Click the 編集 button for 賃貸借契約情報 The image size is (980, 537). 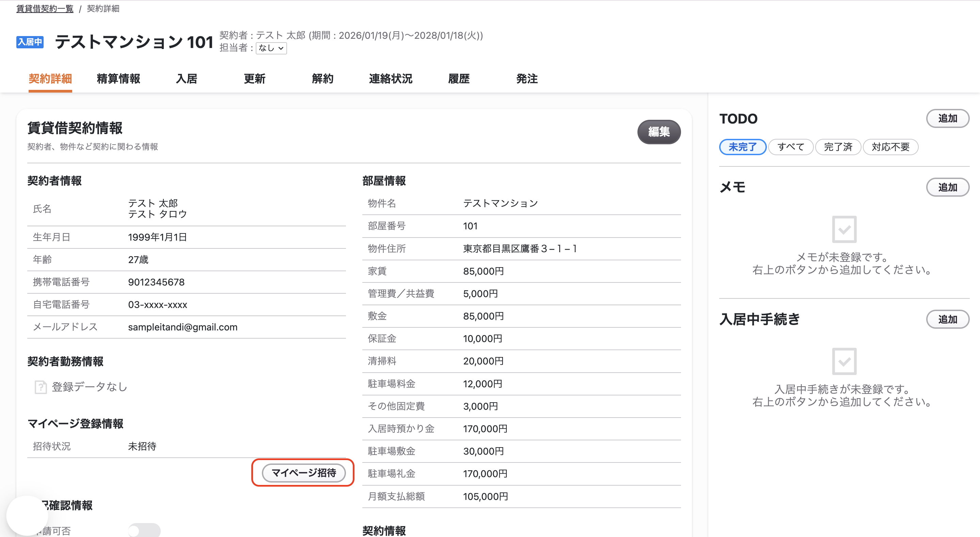[x=659, y=132]
